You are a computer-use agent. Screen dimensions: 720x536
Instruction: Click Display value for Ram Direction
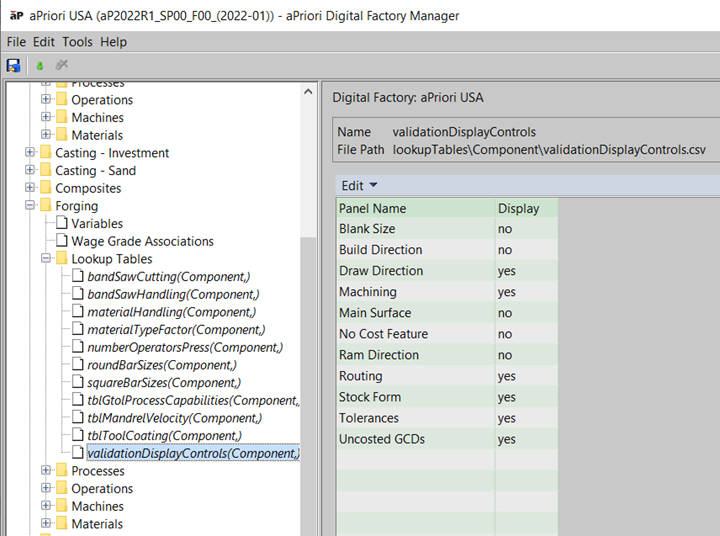[x=527, y=355]
